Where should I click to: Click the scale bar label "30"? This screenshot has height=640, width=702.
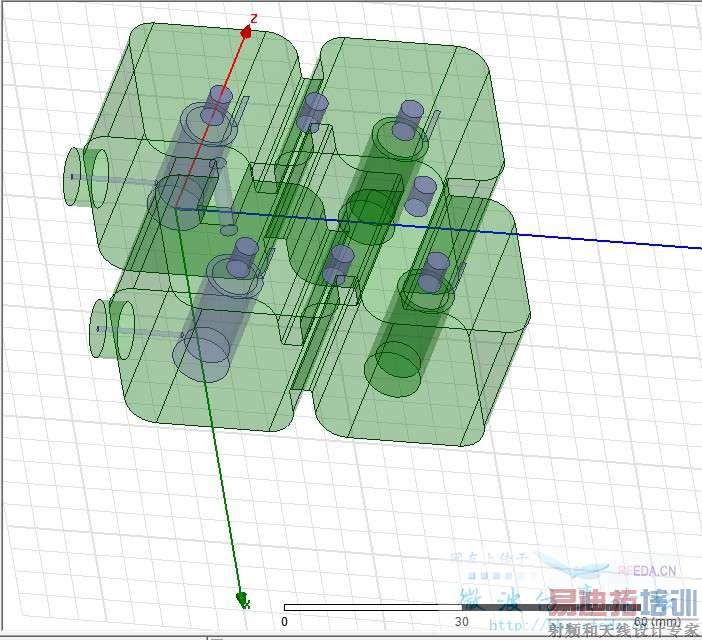click(x=462, y=621)
